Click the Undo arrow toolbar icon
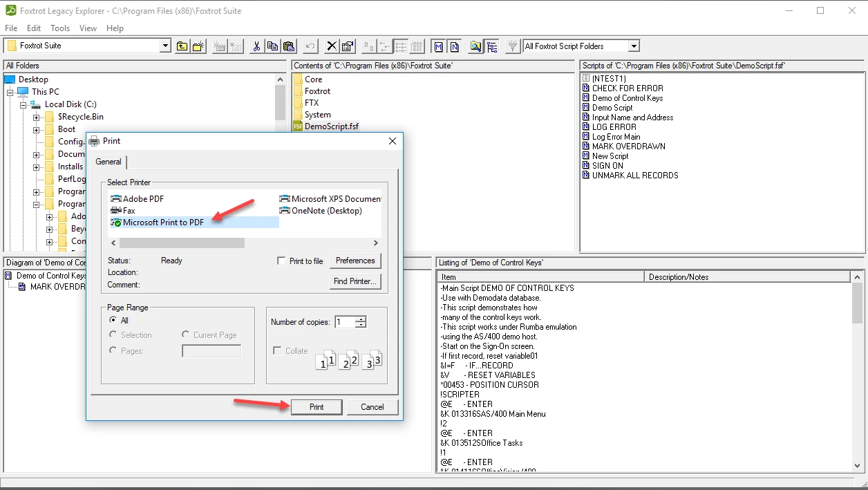The image size is (868, 490). point(310,46)
